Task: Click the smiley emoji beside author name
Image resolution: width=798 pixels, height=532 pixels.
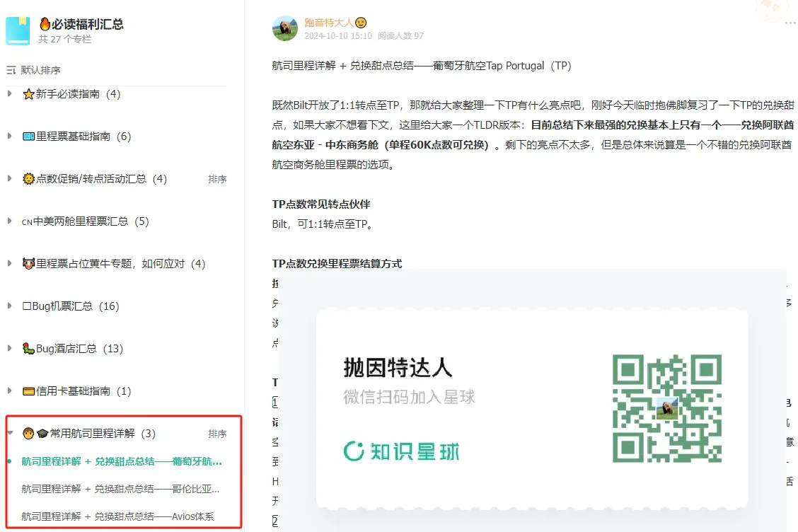Action: (361, 23)
